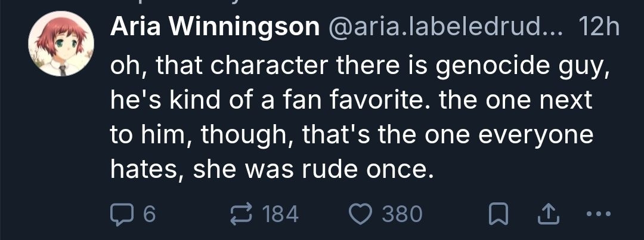The height and width of the screenshot is (240, 644).
Task: Open the red-haired anime avatar profile picture
Action: tap(61, 45)
